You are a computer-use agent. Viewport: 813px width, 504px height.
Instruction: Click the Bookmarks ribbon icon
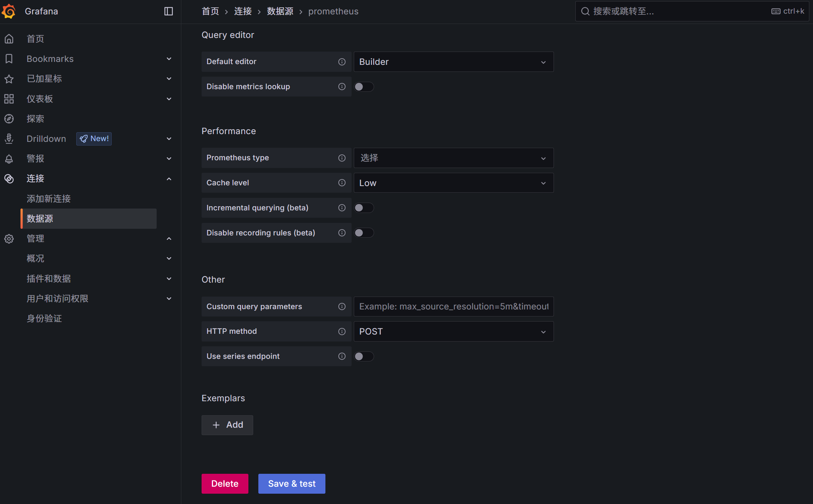(x=9, y=59)
